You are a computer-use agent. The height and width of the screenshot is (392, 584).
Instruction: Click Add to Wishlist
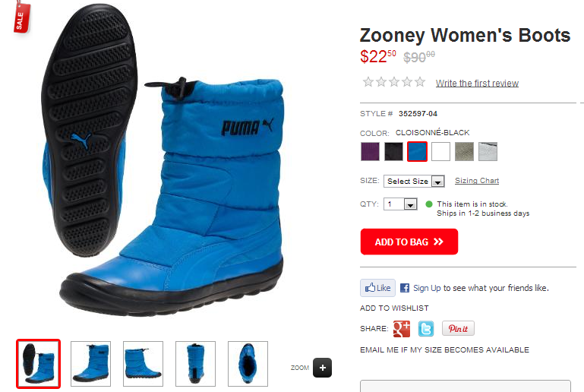(394, 308)
